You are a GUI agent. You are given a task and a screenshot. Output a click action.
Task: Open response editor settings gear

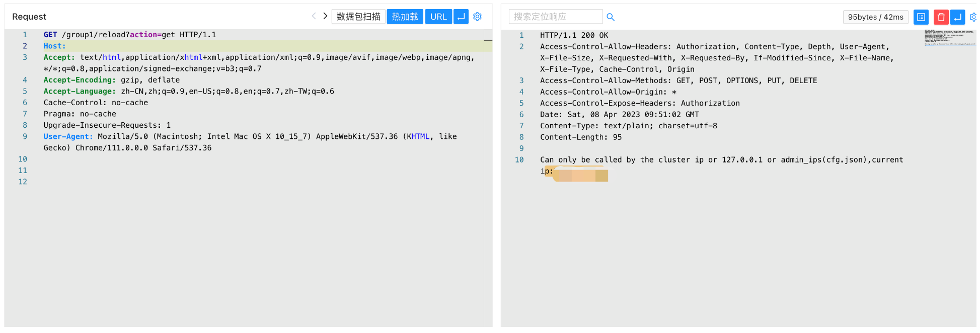click(x=973, y=17)
